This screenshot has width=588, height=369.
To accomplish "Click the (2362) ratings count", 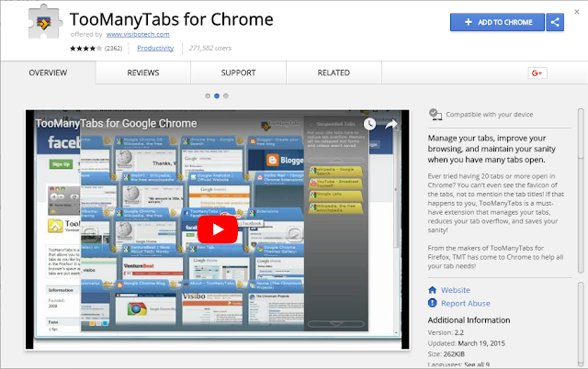I will point(113,49).
